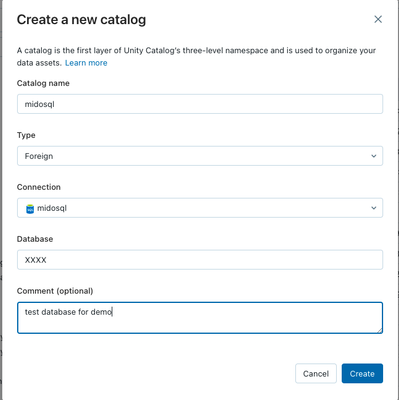Image resolution: width=399 pixels, height=400 pixels.
Task: Click inside the Comment text area
Action: (200, 318)
